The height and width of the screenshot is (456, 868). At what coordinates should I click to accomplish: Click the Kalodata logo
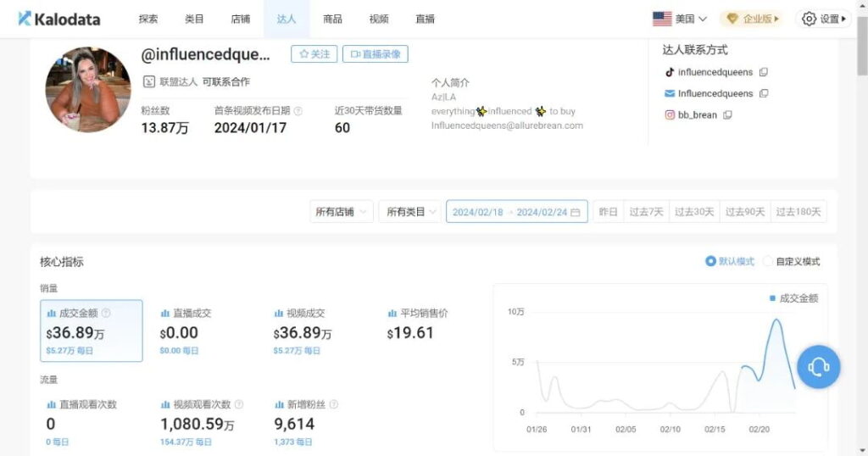tap(58, 19)
